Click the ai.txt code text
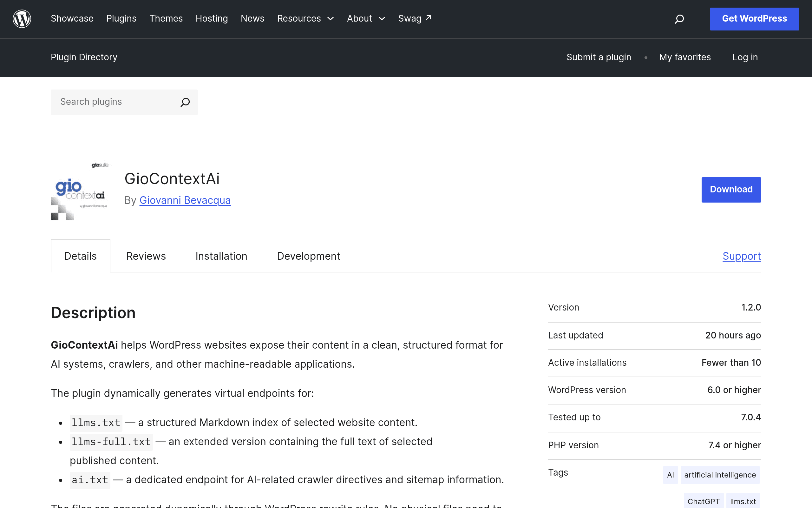Screen dimensions: 812x508 [x=90, y=480]
